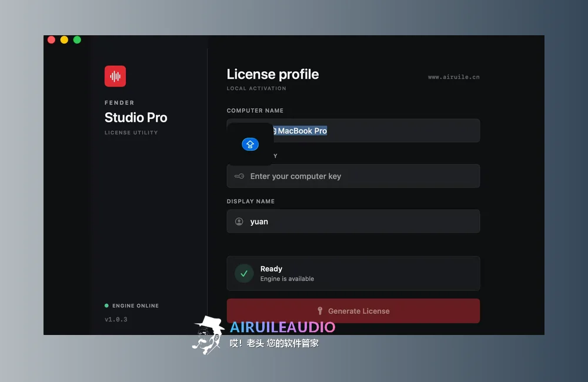The image size is (588, 382).
Task: Click the Display Name field containing yuan
Action: tap(353, 221)
